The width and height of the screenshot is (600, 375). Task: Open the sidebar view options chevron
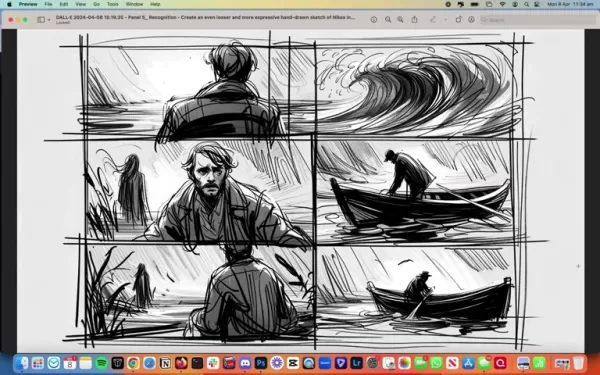[x=49, y=20]
